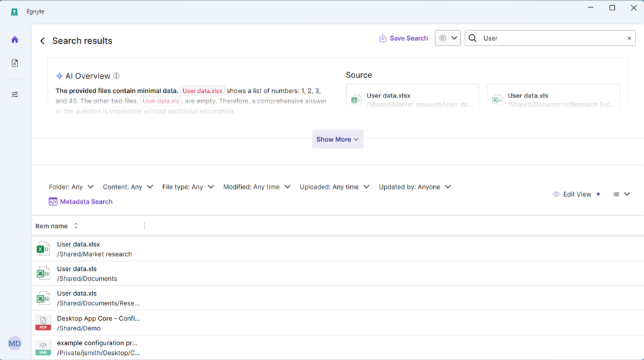Open example configuration pr... result

click(97, 343)
